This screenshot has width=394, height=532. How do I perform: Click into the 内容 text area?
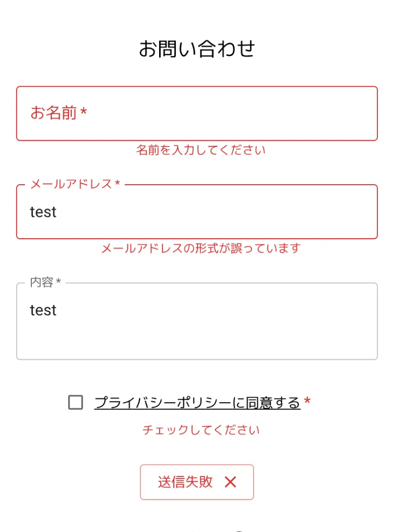tap(197, 322)
